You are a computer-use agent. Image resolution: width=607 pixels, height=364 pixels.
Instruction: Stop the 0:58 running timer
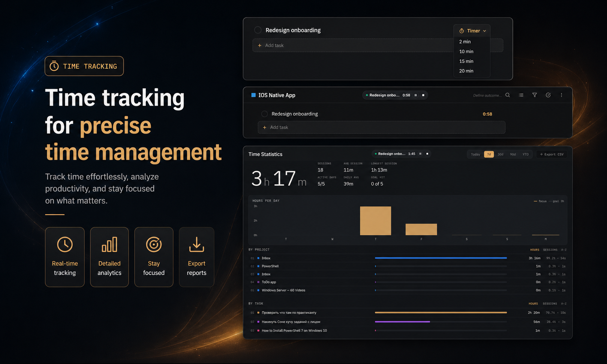pos(423,95)
